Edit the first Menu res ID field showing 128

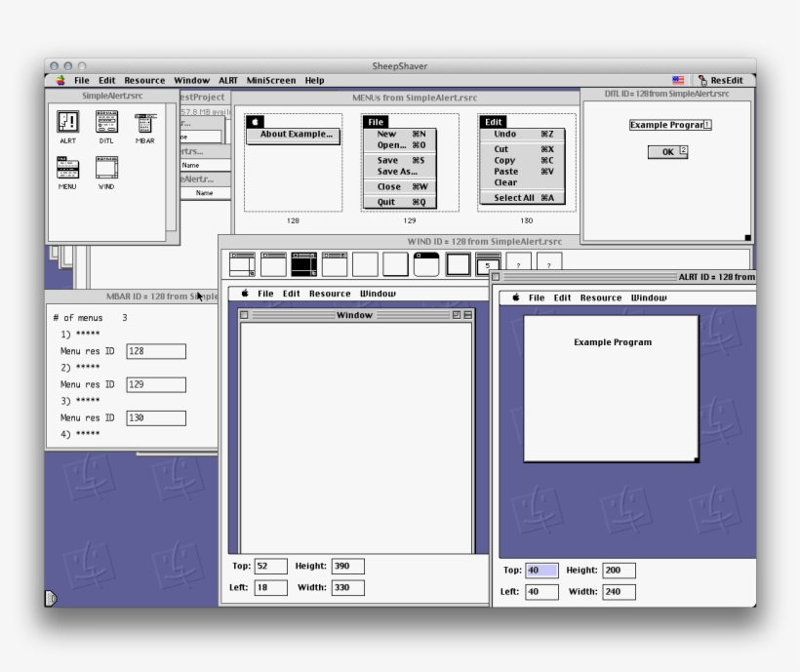point(156,349)
